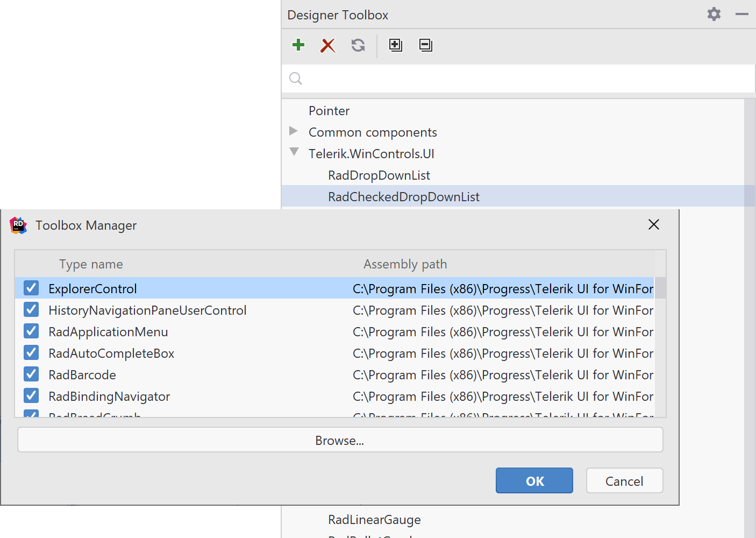Click the assembly path of HistoryNavigationPaneUserControl
The width and height of the screenshot is (756, 538).
click(503, 310)
